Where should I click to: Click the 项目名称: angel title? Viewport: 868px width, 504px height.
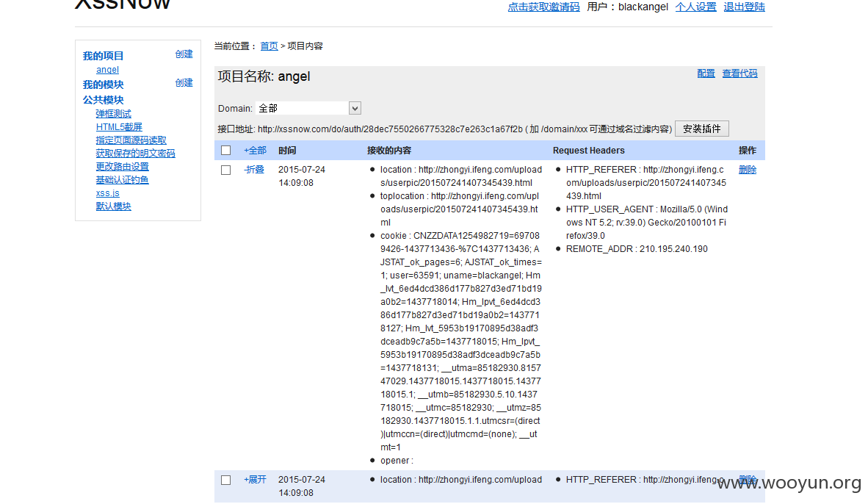pyautogui.click(x=264, y=76)
